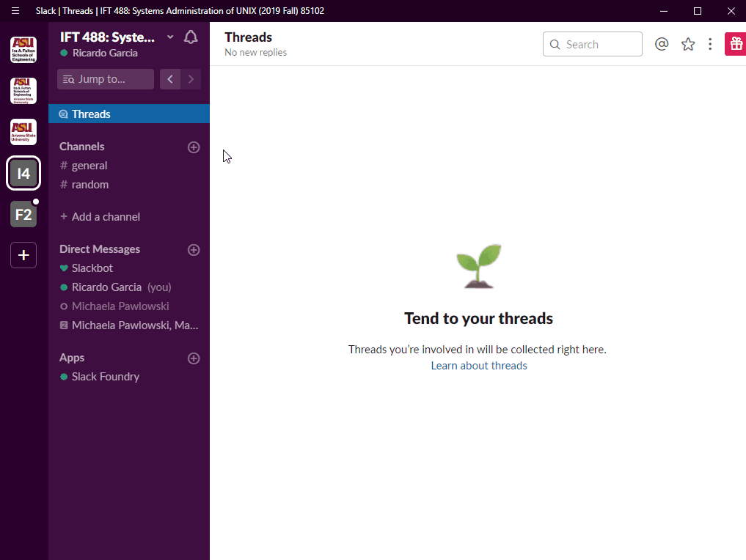Image resolution: width=746 pixels, height=560 pixels.
Task: Go back in history using left chevron
Action: point(170,79)
